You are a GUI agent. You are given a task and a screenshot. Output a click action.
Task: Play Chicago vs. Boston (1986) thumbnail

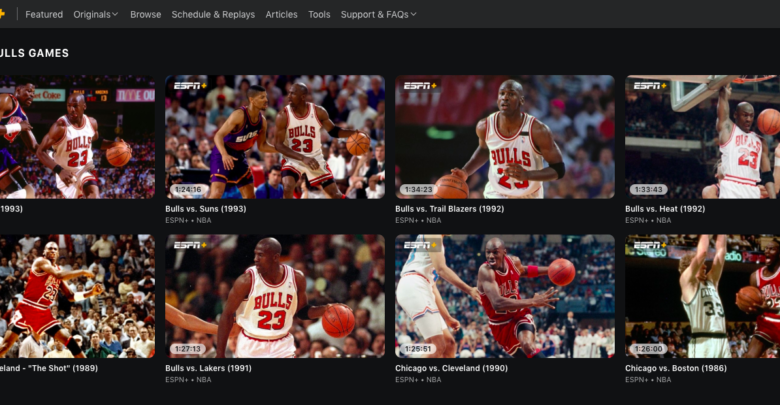coord(702,296)
